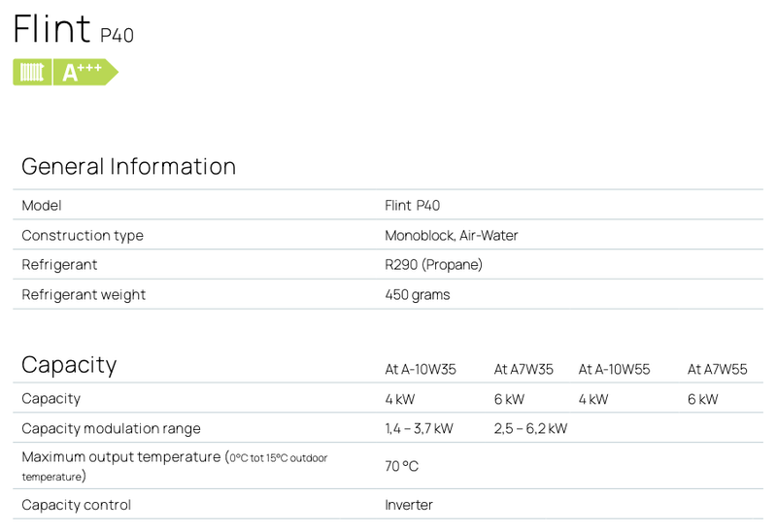Select the 6 kW value under At A7W55
This screenshot has width=777, height=532.
pos(702,399)
